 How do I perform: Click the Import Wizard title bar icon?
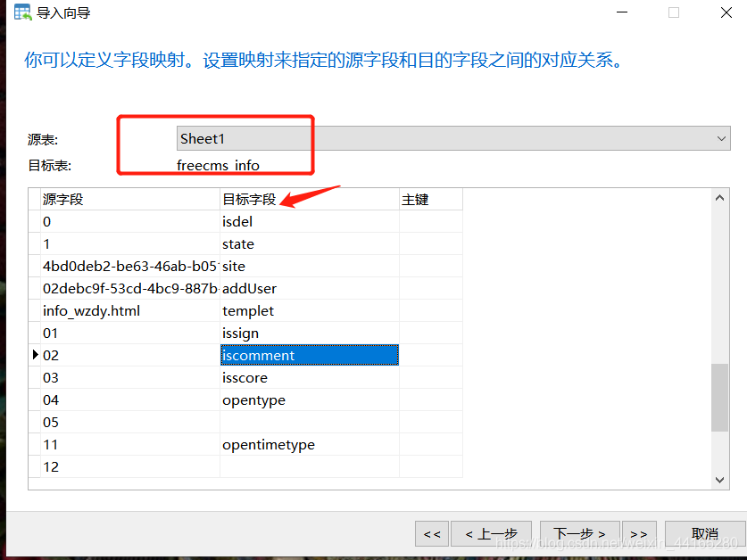coord(22,12)
